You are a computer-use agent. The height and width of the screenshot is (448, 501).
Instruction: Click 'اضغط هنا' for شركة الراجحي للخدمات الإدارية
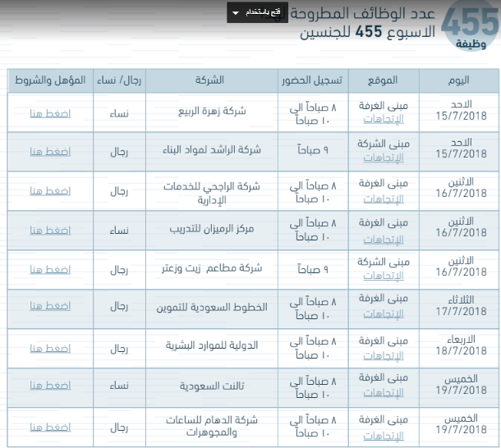(50, 191)
